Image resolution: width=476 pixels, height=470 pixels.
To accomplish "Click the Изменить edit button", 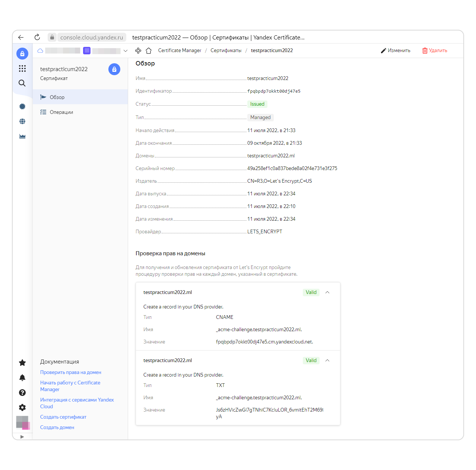I will 396,51.
